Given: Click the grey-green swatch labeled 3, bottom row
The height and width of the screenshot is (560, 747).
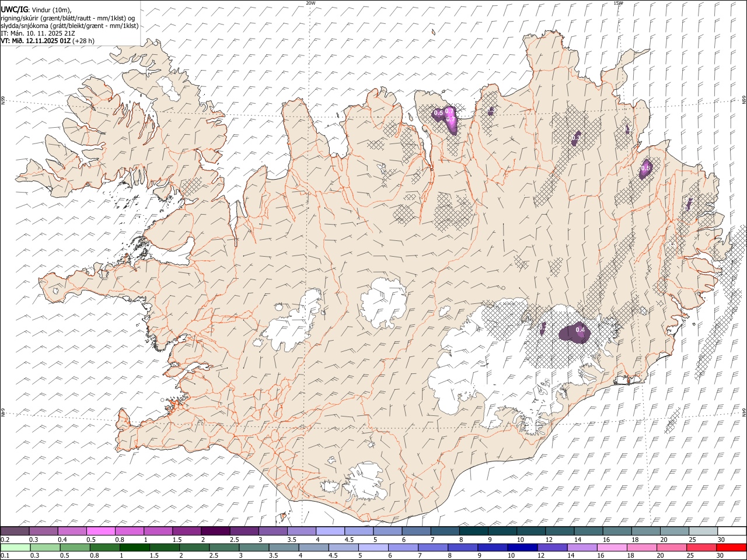Looking at the screenshot, I should (x=254, y=548).
